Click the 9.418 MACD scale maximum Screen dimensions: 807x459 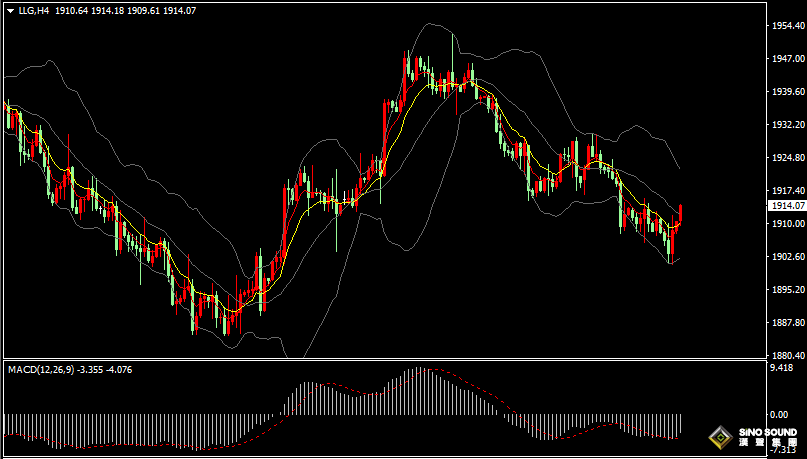(780, 368)
